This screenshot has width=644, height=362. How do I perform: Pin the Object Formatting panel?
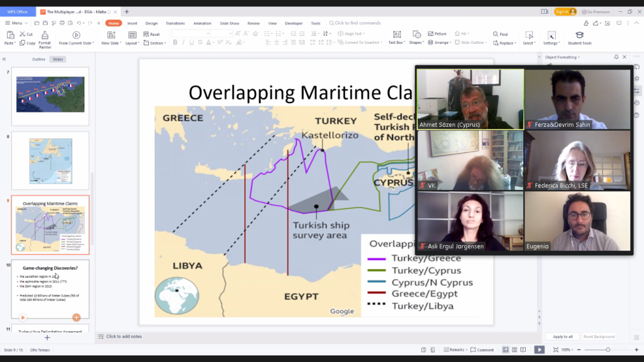point(616,57)
